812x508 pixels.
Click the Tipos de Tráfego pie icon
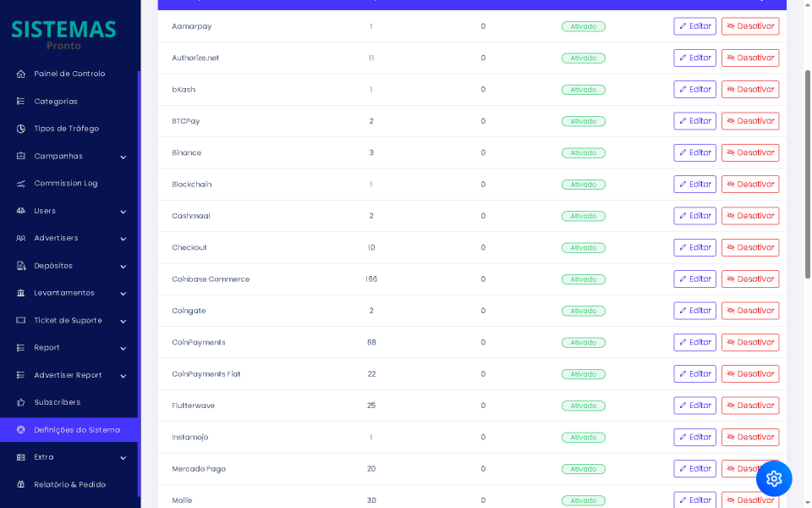[x=21, y=129]
